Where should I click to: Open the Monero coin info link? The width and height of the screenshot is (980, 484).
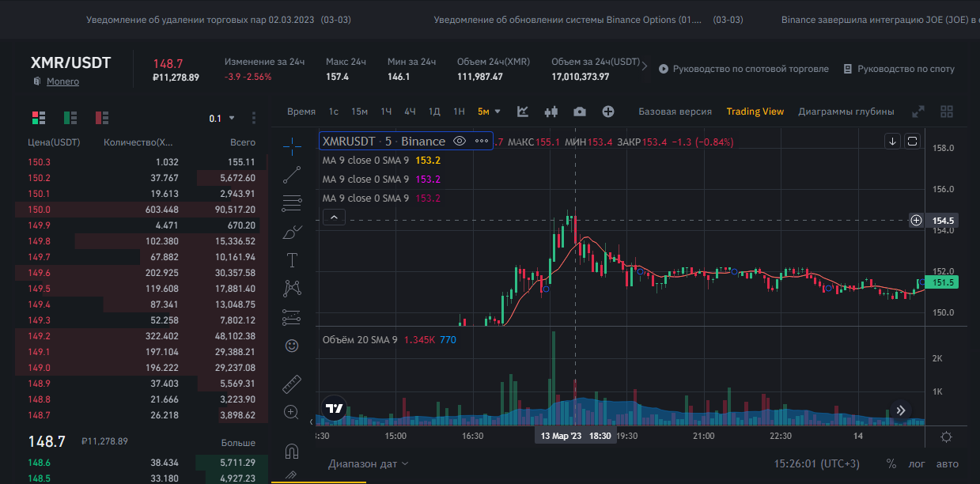point(62,81)
